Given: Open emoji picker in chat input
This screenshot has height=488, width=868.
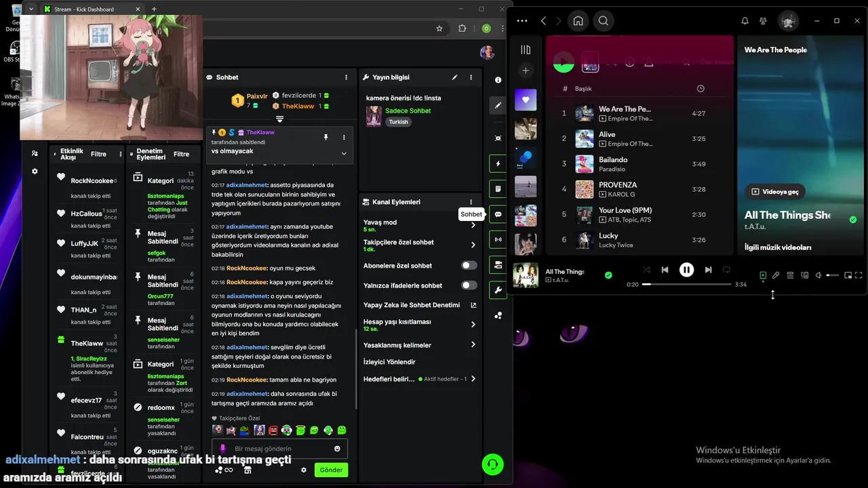Looking at the screenshot, I should 337,449.
